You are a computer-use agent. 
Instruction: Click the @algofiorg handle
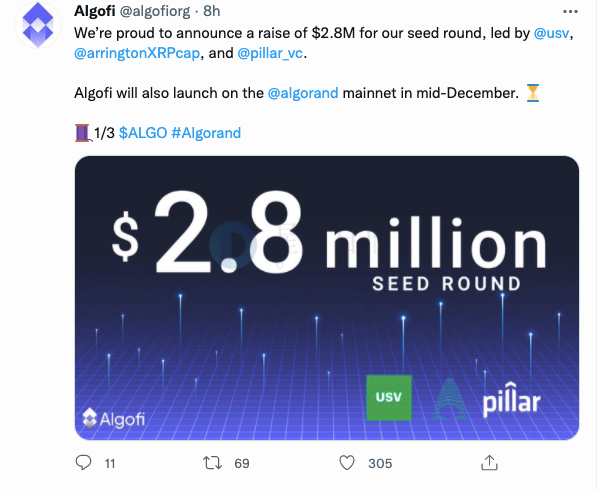tap(155, 11)
